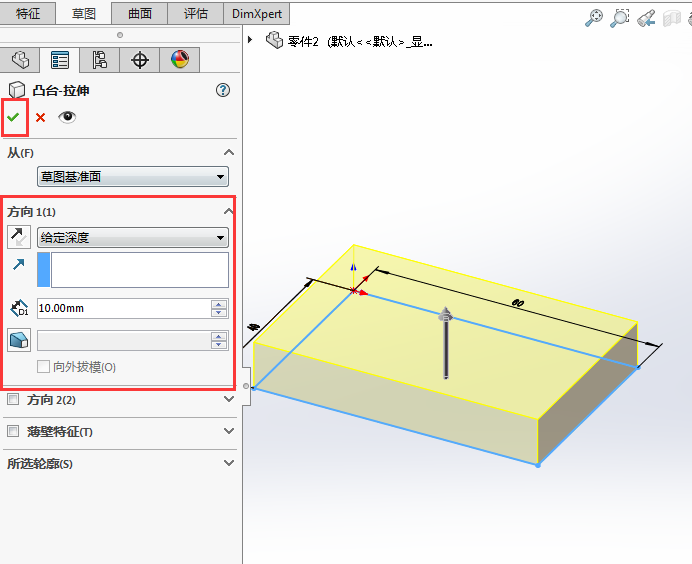Open the 草图基准面 start condition dropdown
Image resolution: width=692 pixels, height=564 pixels.
133,177
